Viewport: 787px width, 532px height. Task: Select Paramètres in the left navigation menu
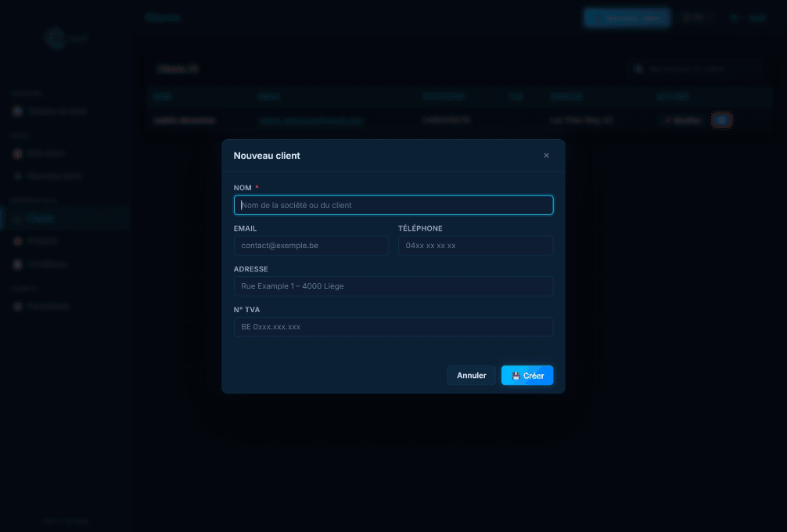pyautogui.click(x=47, y=306)
